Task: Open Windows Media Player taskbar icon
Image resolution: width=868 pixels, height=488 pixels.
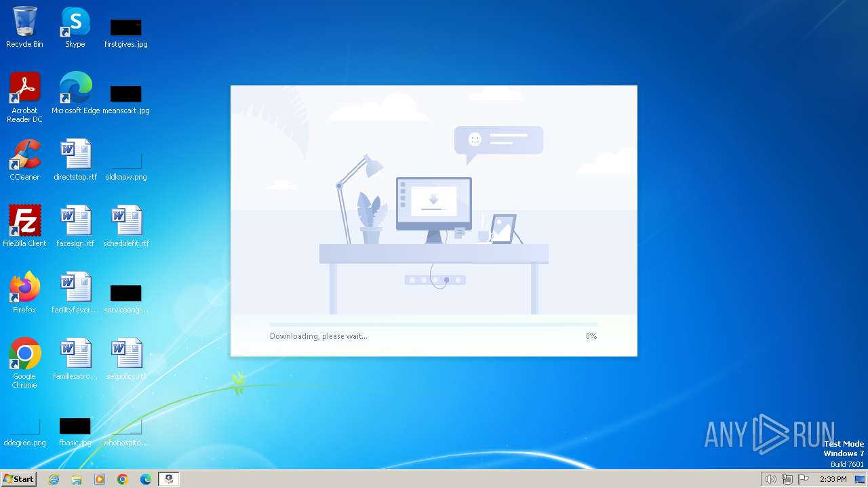Action: 100,479
